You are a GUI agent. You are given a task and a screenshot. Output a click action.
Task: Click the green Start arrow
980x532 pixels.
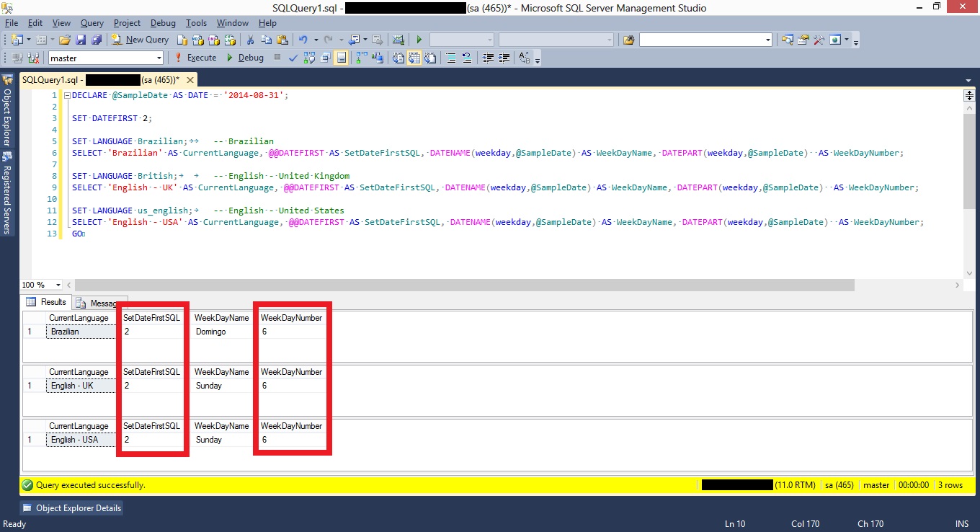point(419,40)
